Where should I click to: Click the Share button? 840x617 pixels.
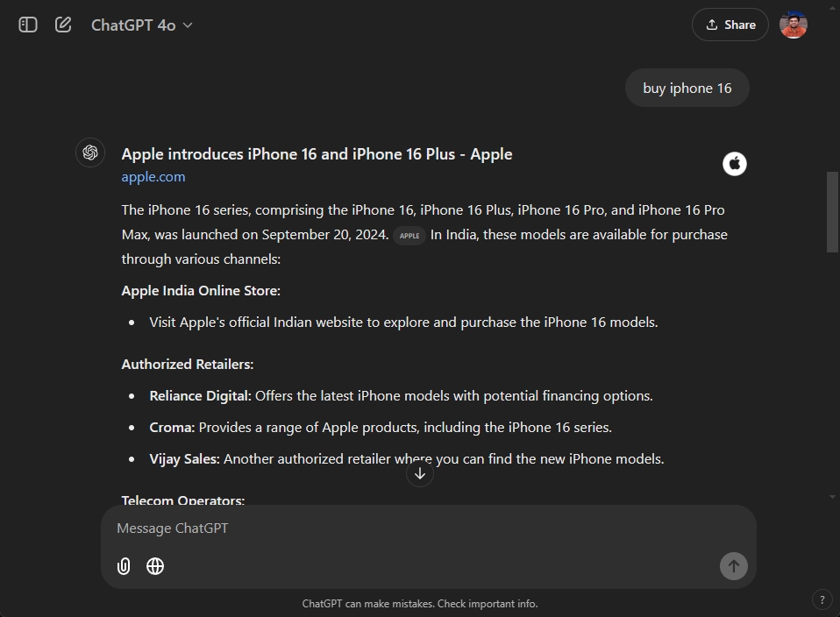click(730, 25)
